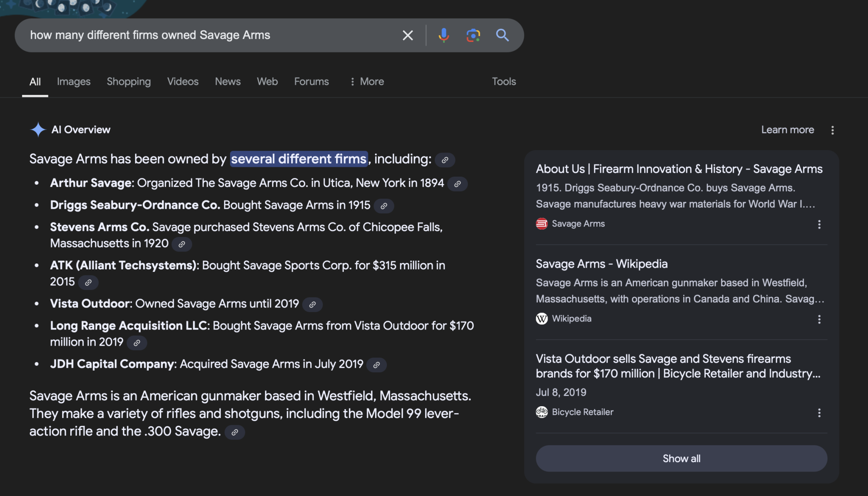This screenshot has height=496, width=868.
Task: Open source link icon for Long Range Acquisition bullet
Action: [137, 343]
